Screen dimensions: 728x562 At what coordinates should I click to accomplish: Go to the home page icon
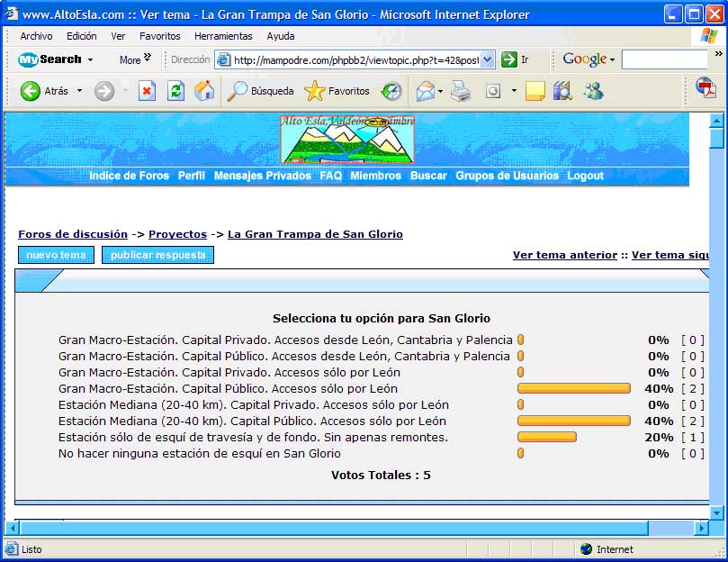point(204,91)
